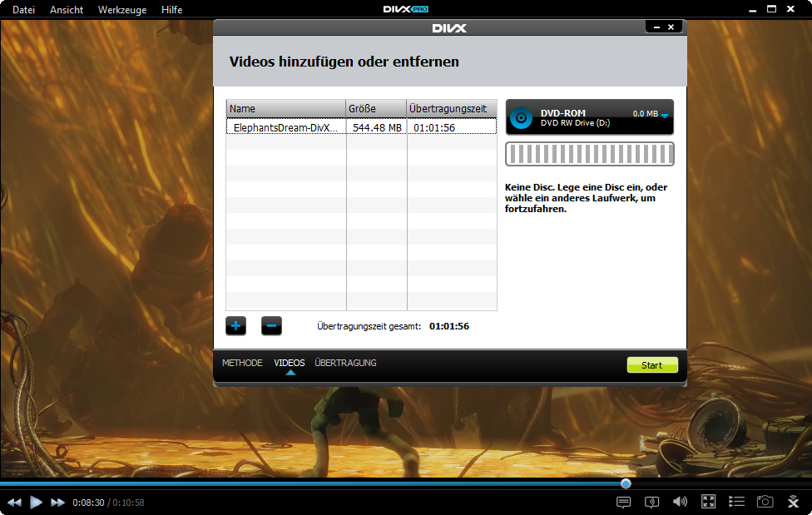Minimize the DivX Pro player window

pos(752,9)
